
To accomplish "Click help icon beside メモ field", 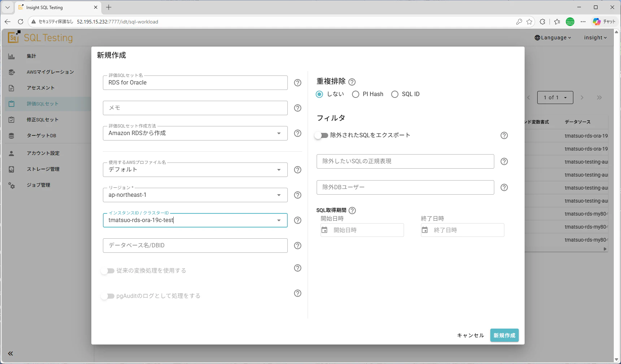I will coord(298,108).
